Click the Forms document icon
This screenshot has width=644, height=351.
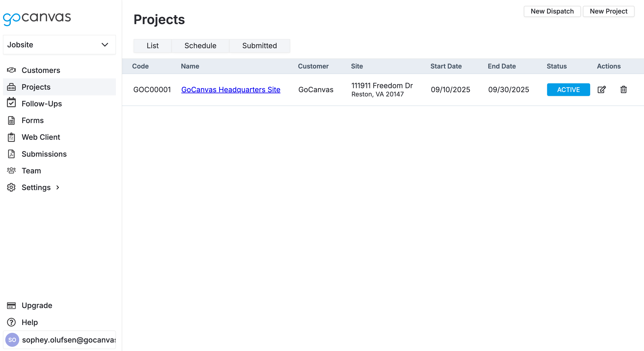pos(11,121)
